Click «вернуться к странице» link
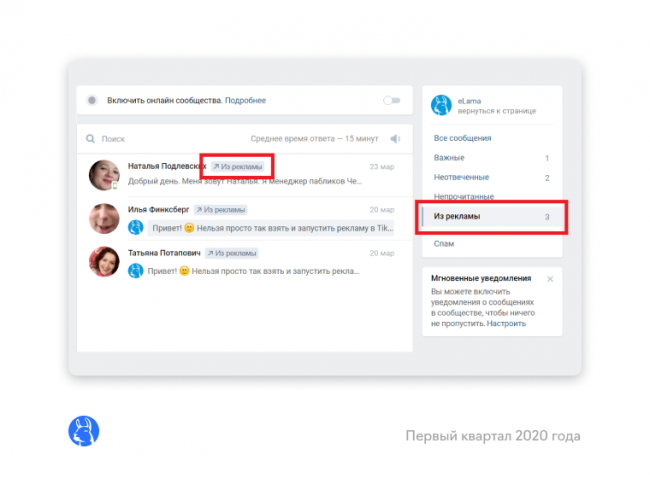The width and height of the screenshot is (650, 478). click(497, 110)
